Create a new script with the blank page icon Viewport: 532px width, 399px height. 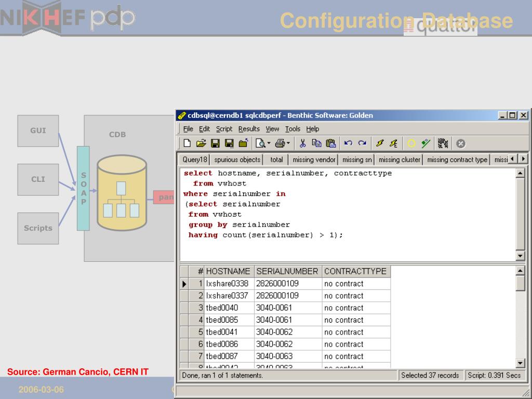coord(187,143)
